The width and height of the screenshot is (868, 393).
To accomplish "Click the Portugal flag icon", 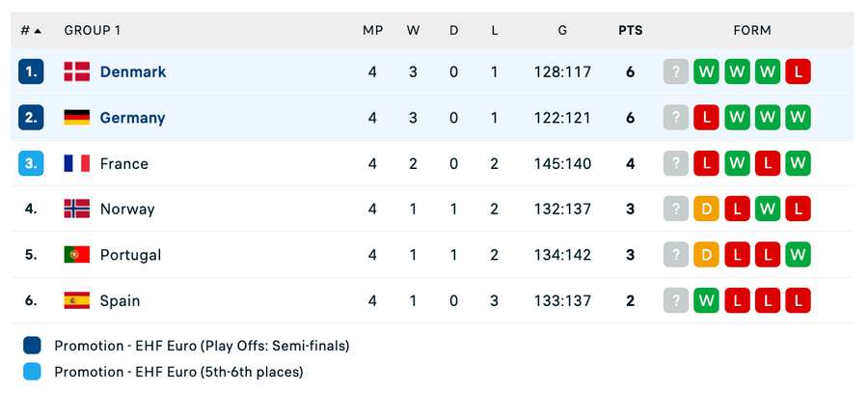I will click(x=77, y=255).
